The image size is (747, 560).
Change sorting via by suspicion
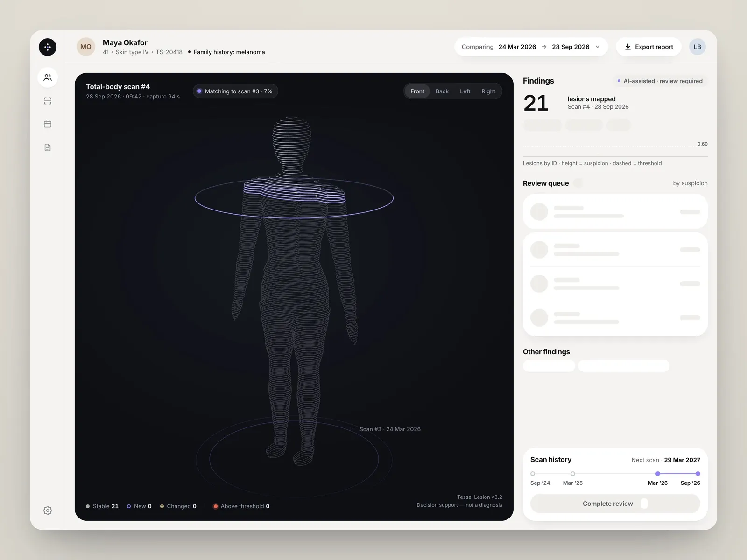point(690,183)
